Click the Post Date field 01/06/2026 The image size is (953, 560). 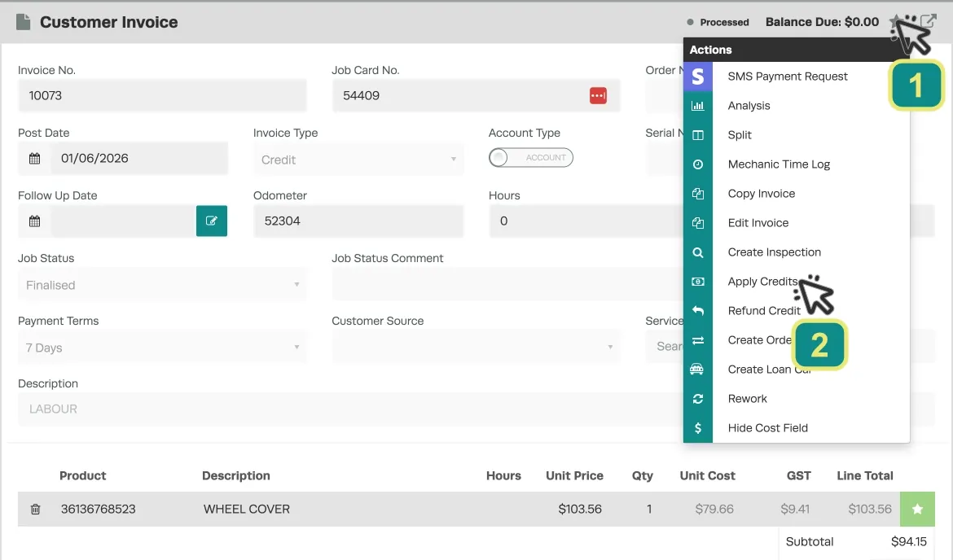tap(139, 159)
